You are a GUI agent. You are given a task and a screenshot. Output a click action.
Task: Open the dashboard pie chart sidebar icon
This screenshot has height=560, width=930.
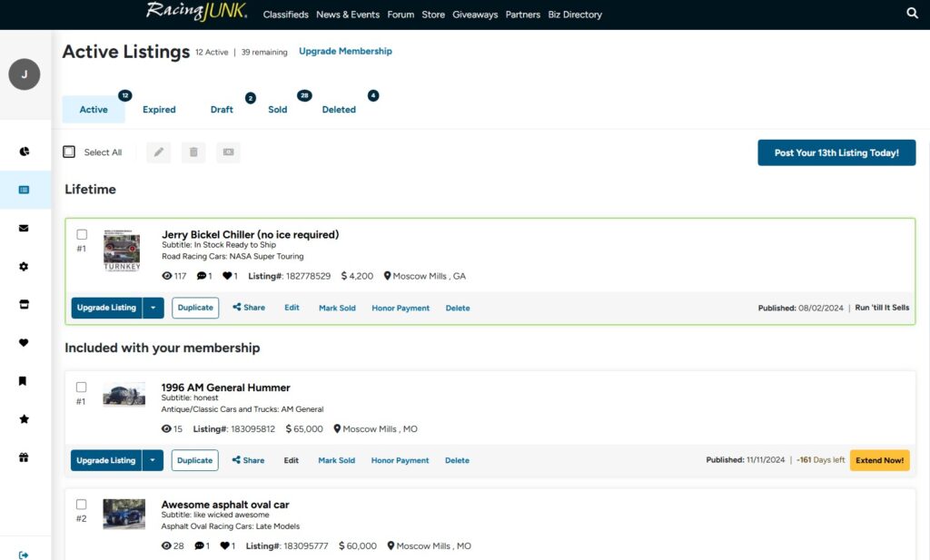coord(24,152)
